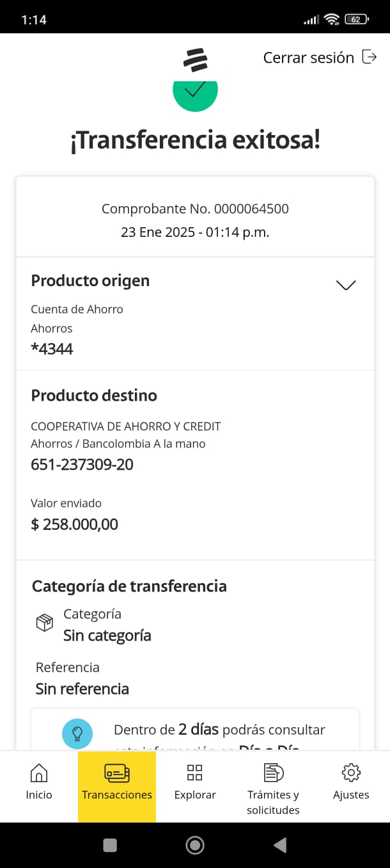390x868 pixels.
Task: Tap the blue lightbulb tip icon
Action: (x=77, y=733)
